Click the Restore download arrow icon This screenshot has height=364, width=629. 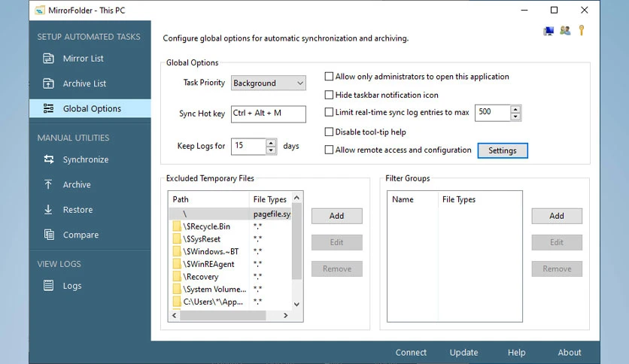48,210
